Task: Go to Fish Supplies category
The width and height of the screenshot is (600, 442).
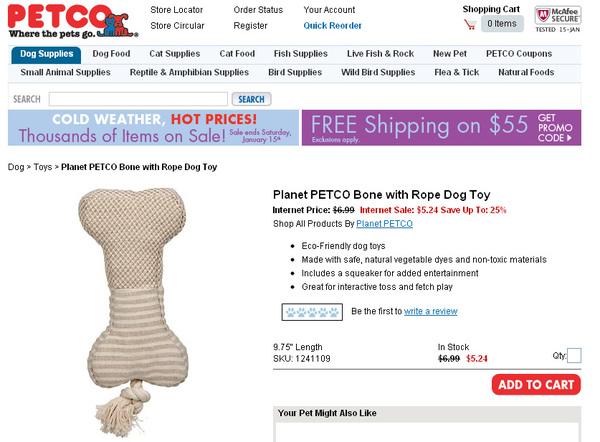Action: click(x=301, y=54)
